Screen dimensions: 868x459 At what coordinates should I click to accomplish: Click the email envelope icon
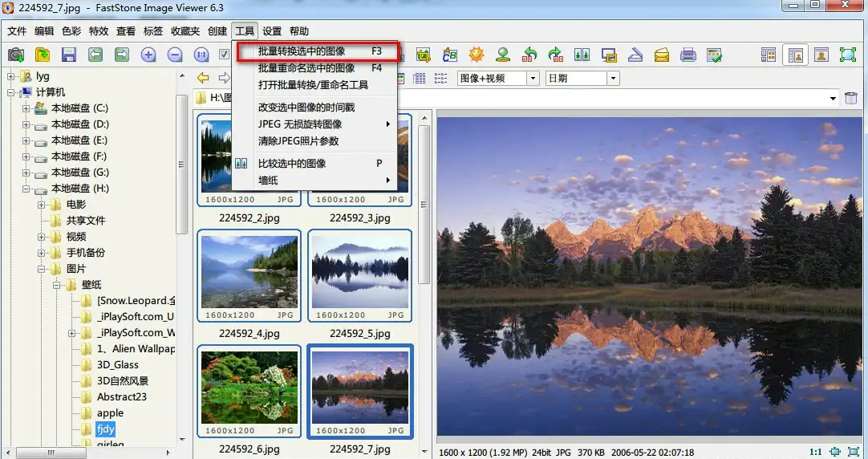[x=662, y=55]
